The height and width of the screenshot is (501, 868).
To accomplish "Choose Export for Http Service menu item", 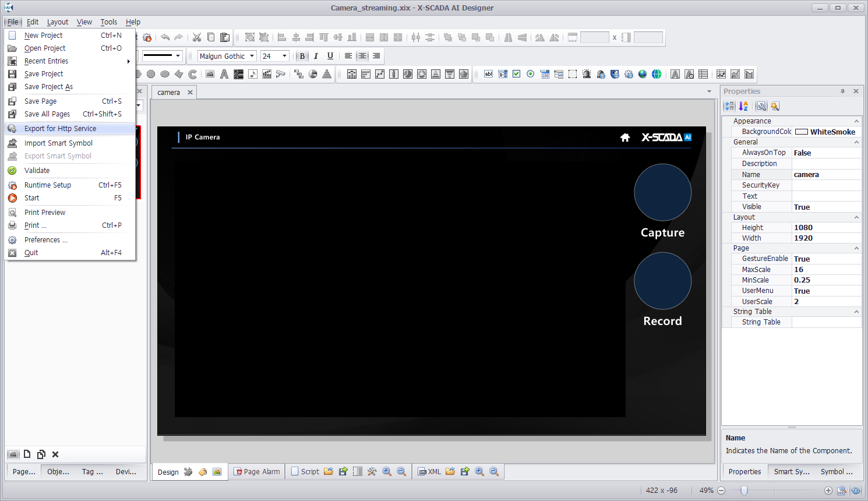I will point(60,129).
